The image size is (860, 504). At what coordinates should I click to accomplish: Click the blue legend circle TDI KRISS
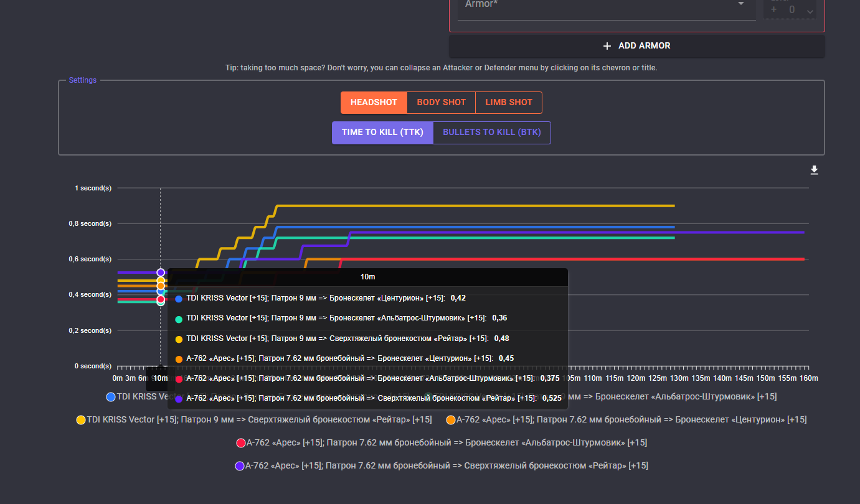[x=111, y=397]
